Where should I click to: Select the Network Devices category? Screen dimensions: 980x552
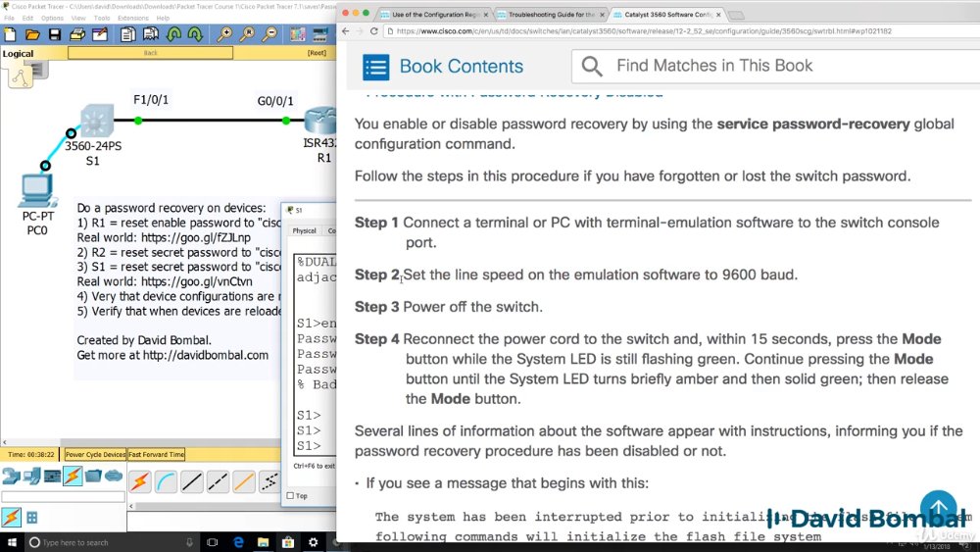11,477
